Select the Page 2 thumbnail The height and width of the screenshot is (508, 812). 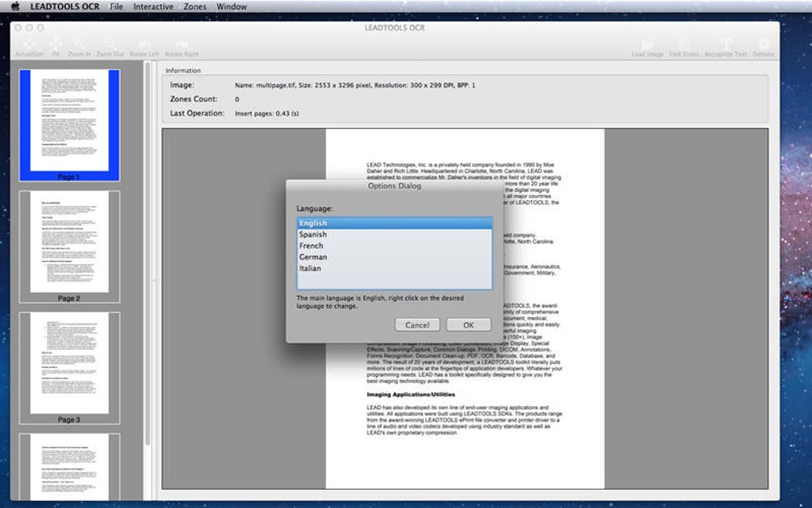pos(69,247)
